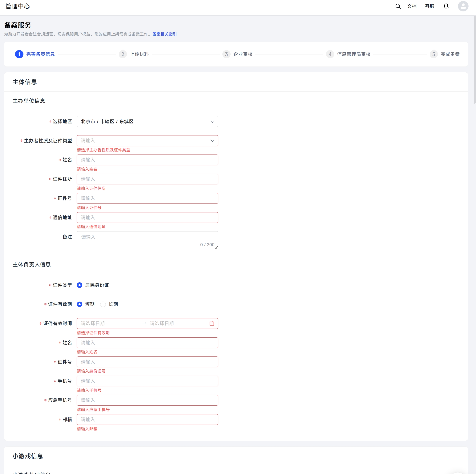This screenshot has width=476, height=474.
Task: Click the calendar icon in date range
Action: point(212,323)
